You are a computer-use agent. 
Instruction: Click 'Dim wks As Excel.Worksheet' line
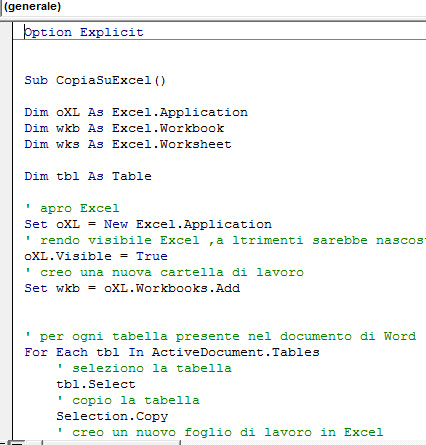click(x=128, y=144)
